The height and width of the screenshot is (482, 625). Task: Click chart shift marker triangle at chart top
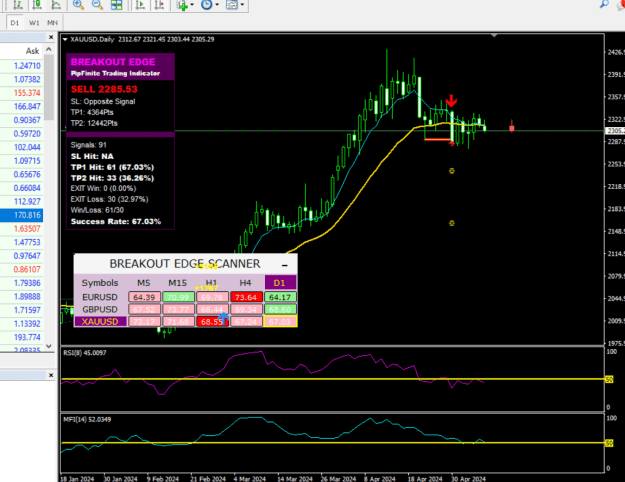pyautogui.click(x=494, y=36)
